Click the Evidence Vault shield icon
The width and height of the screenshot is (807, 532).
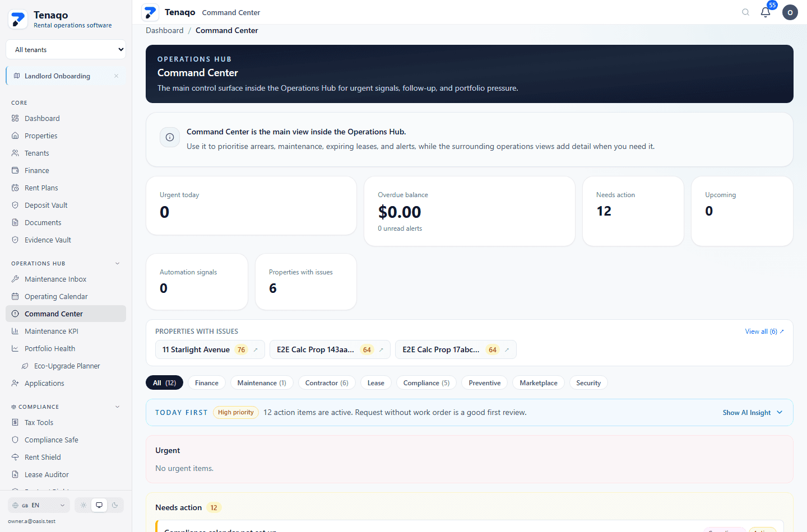(15, 240)
